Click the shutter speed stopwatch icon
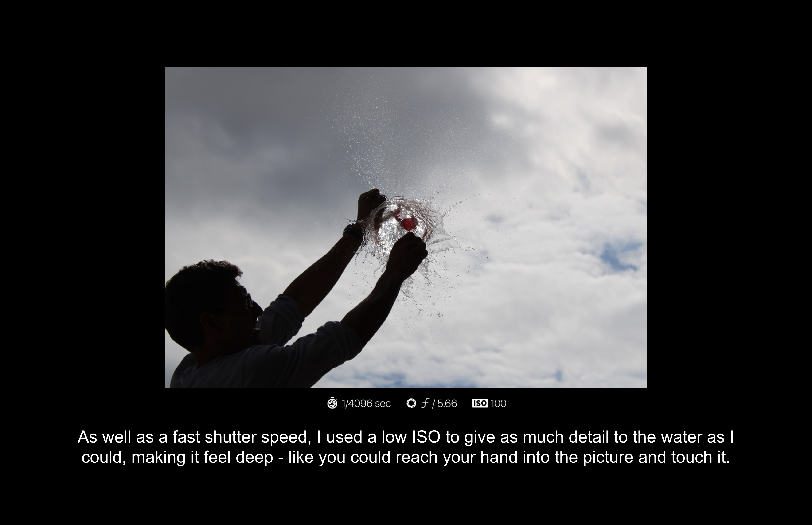Viewport: 812px width, 525px height. pyautogui.click(x=332, y=403)
